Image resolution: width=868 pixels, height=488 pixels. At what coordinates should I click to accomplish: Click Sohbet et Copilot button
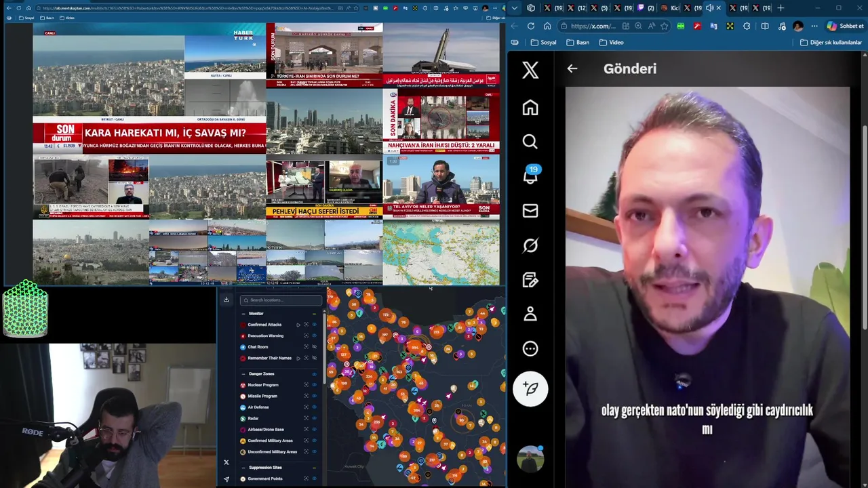pyautogui.click(x=844, y=26)
